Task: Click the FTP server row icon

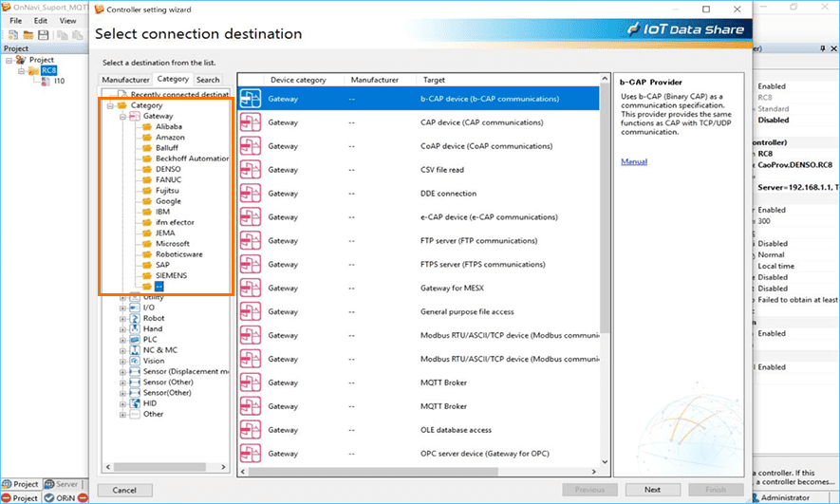Action: click(251, 240)
